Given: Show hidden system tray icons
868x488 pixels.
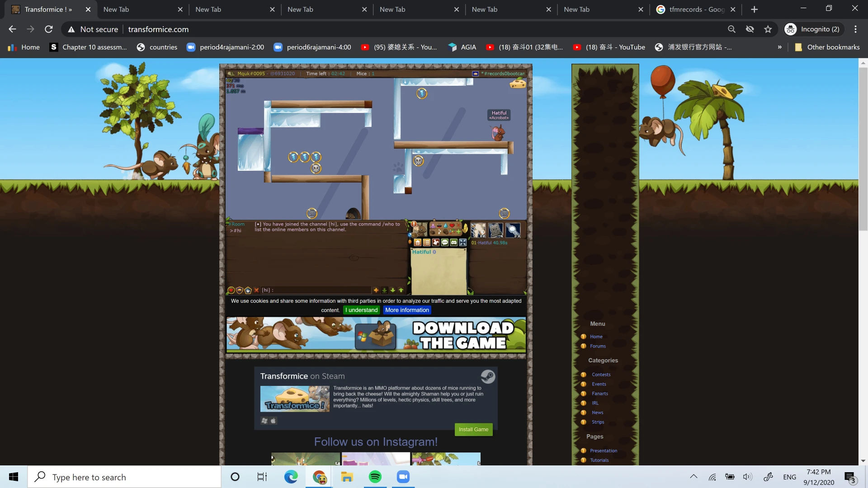Looking at the screenshot, I should tap(693, 477).
